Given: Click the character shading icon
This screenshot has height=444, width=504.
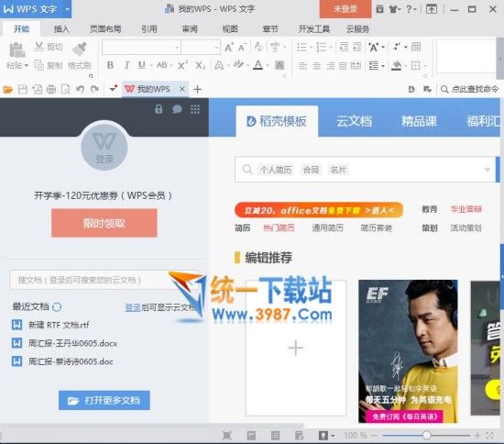Looking at the screenshot, I should coord(279,65).
